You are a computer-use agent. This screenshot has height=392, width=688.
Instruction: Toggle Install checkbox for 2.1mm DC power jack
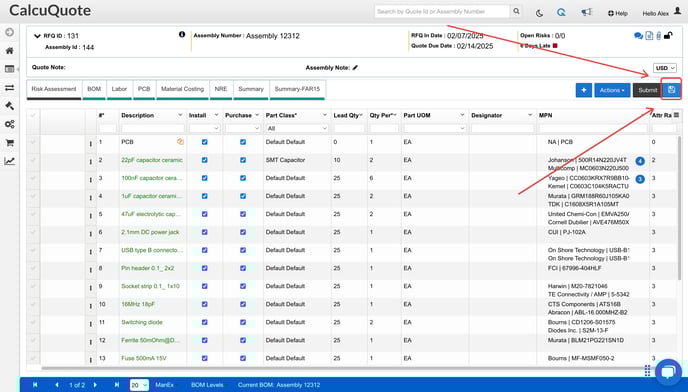pos(204,232)
